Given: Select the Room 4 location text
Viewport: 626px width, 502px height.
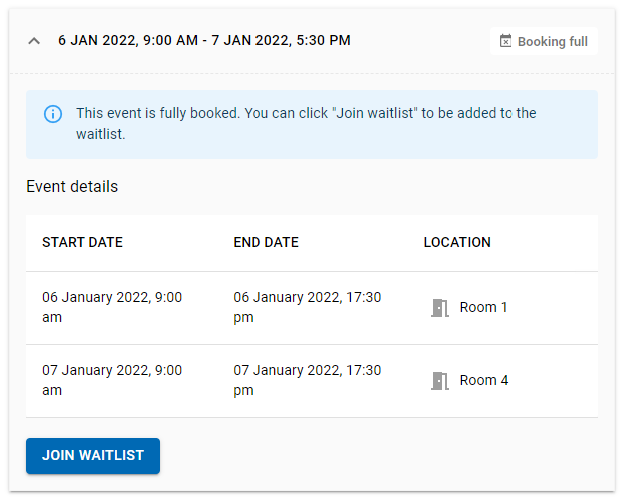Looking at the screenshot, I should click(483, 381).
